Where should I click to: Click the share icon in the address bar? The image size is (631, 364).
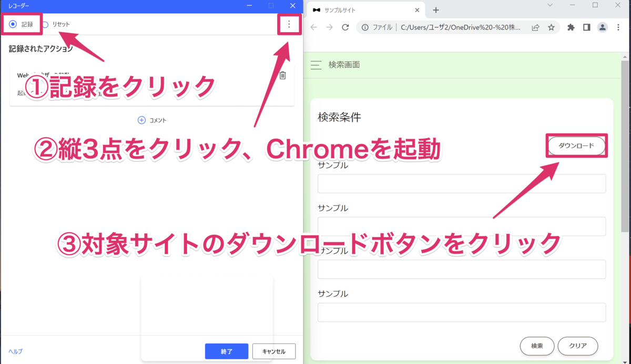536,27
